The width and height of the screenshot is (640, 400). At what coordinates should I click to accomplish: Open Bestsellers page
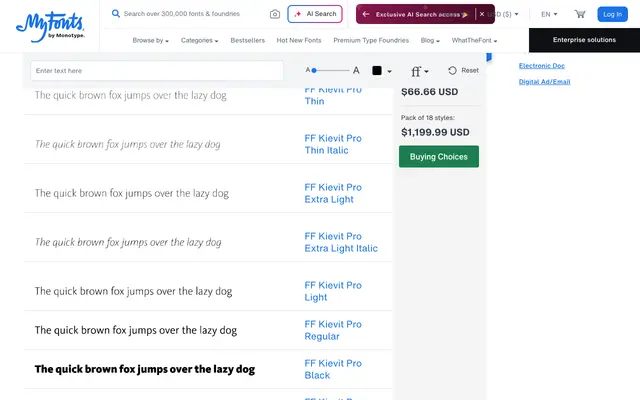(x=247, y=40)
